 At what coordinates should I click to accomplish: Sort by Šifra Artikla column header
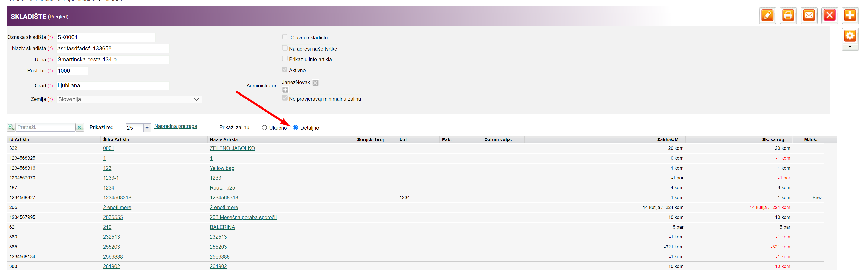(116, 139)
